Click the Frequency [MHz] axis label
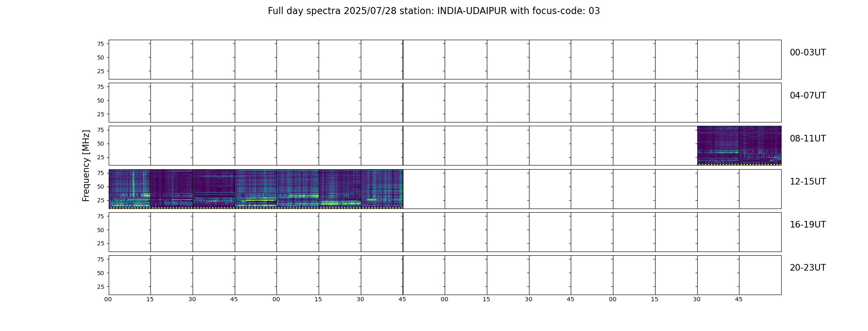The width and height of the screenshot is (868, 331). click(86, 166)
